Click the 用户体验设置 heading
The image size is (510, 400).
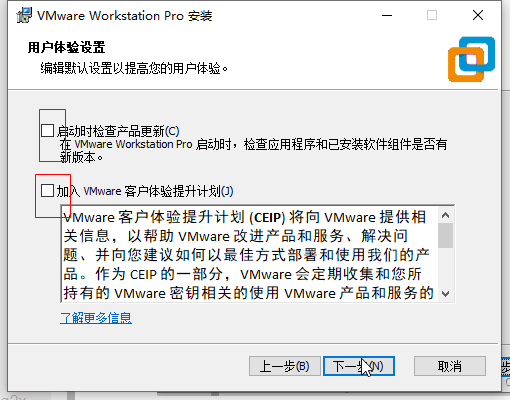tap(67, 47)
